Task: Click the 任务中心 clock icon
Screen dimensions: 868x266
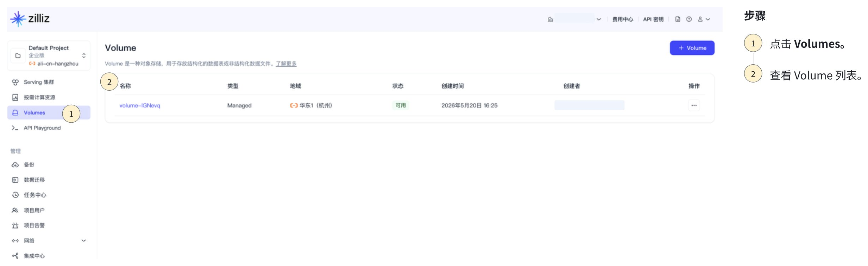Action: (x=15, y=195)
